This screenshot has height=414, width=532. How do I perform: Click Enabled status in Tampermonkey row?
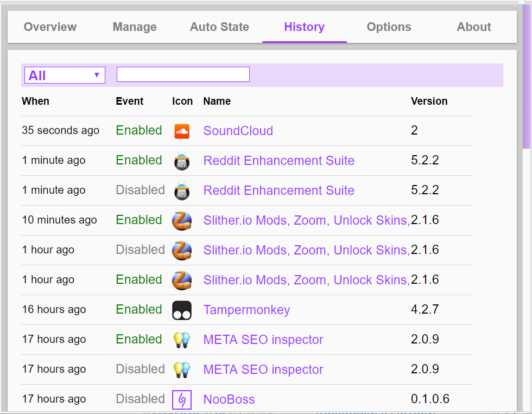pos(139,309)
